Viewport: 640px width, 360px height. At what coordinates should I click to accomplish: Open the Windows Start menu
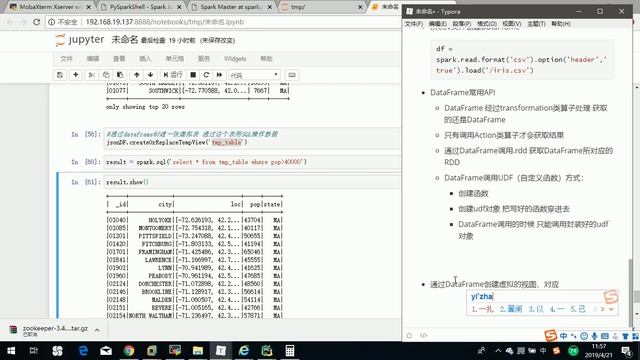pyautogui.click(x=11, y=351)
